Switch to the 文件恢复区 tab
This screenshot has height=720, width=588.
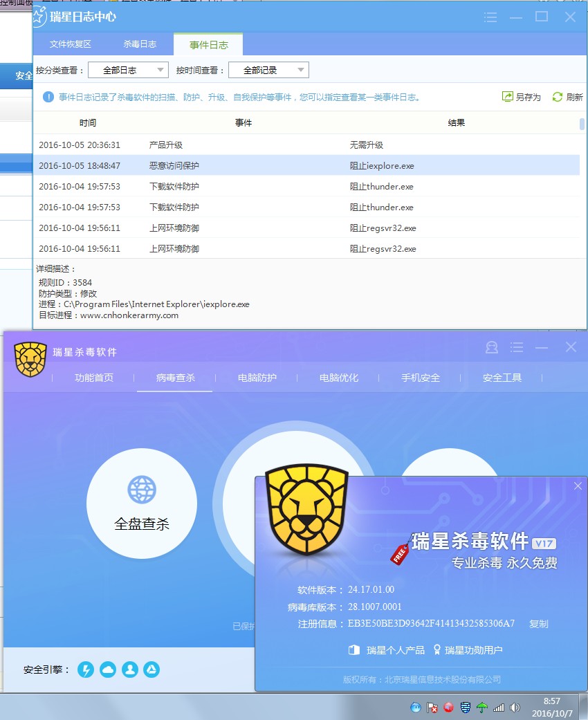pyautogui.click(x=71, y=44)
